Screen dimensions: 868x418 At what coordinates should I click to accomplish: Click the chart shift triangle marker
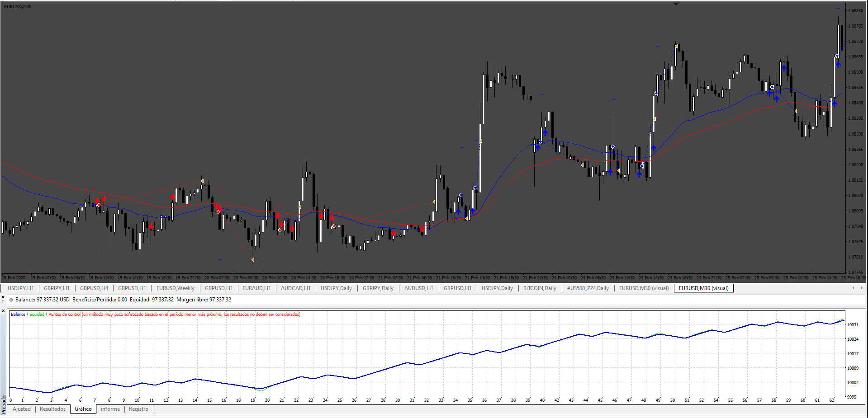pos(676,4)
